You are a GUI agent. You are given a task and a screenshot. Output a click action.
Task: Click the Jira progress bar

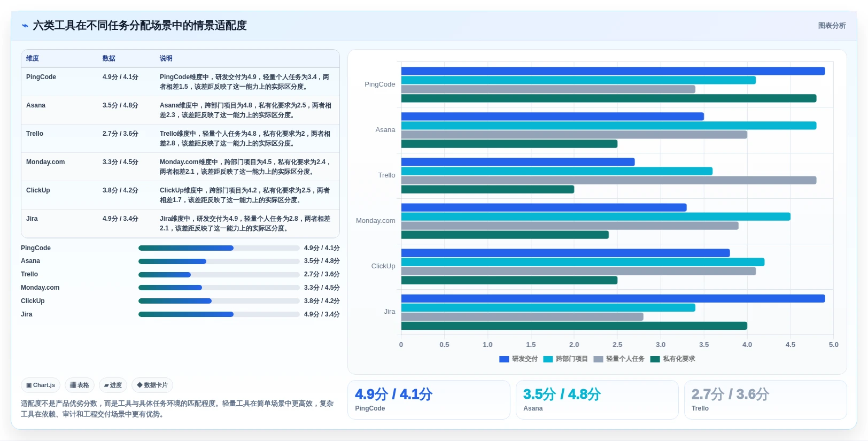(x=219, y=314)
